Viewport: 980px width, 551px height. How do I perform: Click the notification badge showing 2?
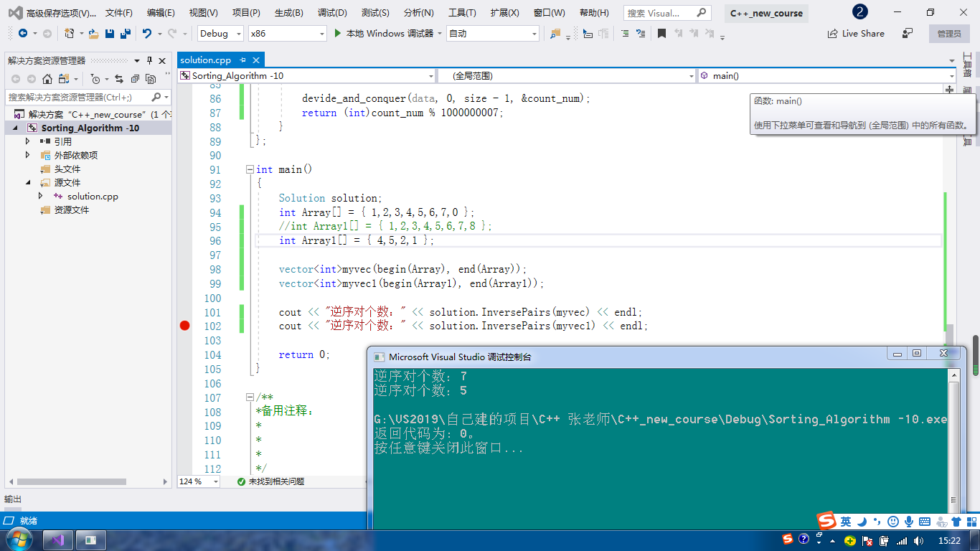(x=859, y=12)
